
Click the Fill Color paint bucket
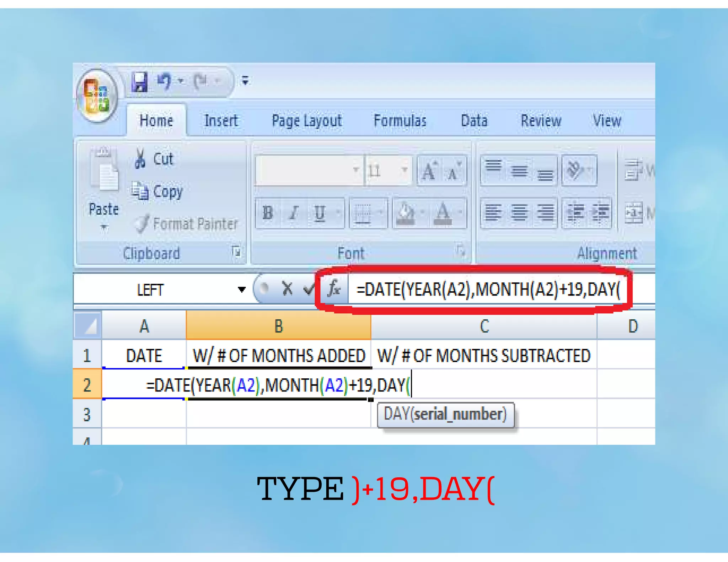coord(406,213)
